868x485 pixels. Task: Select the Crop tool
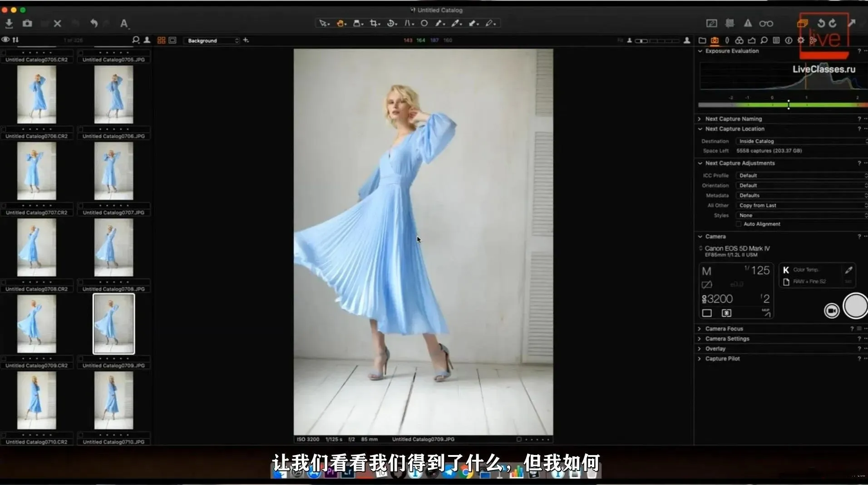[375, 23]
